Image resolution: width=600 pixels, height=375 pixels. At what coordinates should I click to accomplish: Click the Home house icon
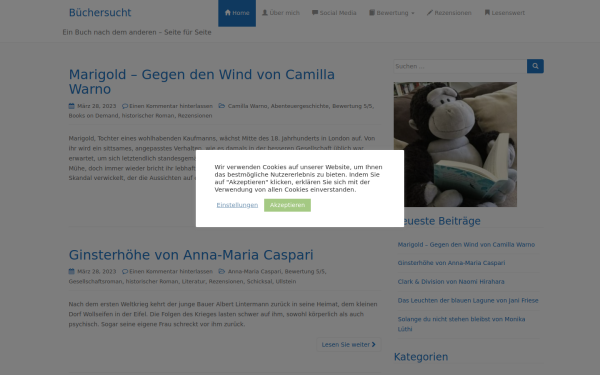pos(228,13)
